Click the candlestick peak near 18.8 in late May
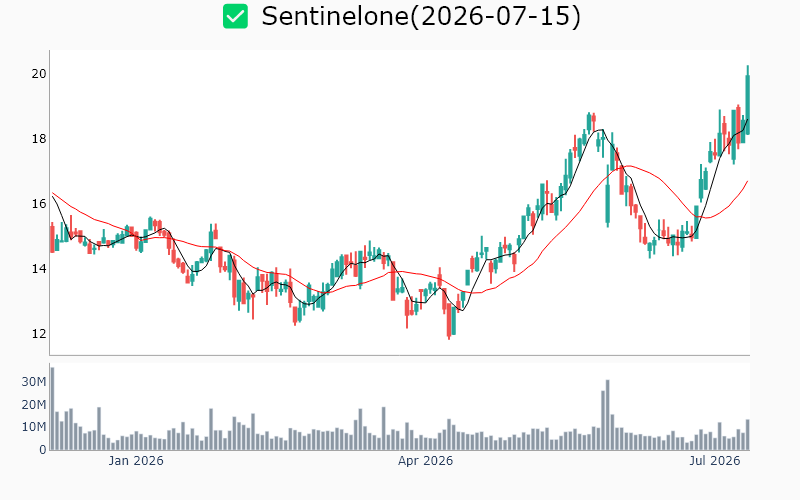The width and height of the screenshot is (800, 500). click(x=589, y=123)
